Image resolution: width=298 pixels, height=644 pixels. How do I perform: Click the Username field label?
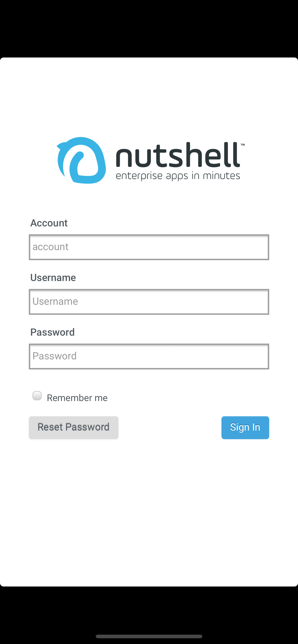(x=53, y=277)
